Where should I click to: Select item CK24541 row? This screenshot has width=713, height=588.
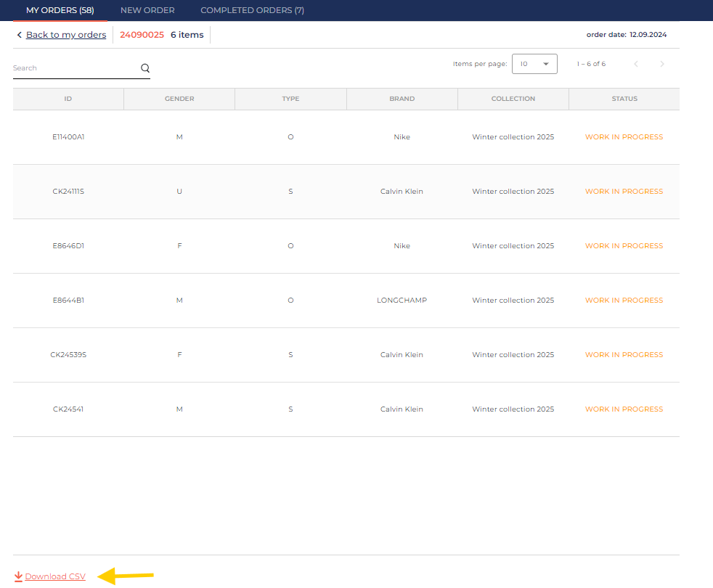tap(68, 409)
